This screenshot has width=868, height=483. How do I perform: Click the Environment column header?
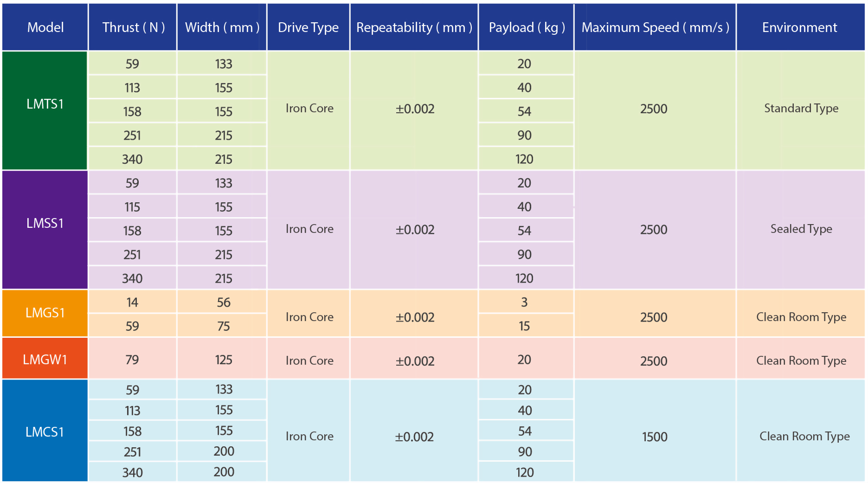pyautogui.click(x=800, y=27)
